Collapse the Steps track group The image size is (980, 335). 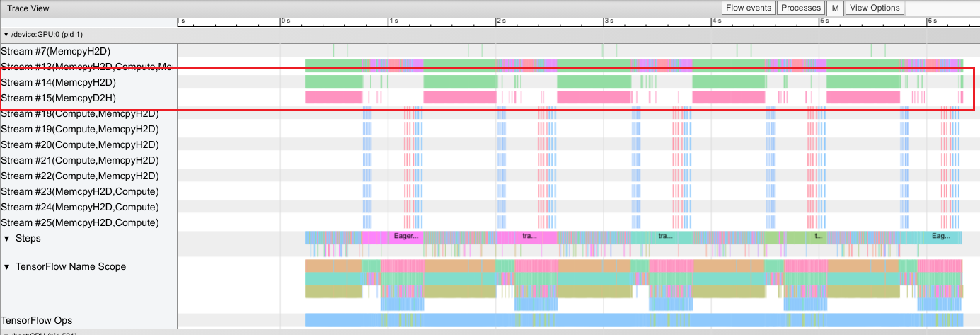7,239
